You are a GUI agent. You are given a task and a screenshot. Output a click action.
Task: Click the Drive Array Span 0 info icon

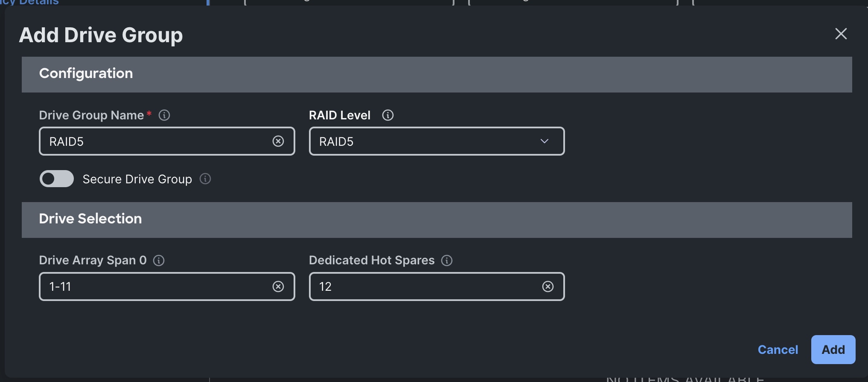pyautogui.click(x=158, y=260)
